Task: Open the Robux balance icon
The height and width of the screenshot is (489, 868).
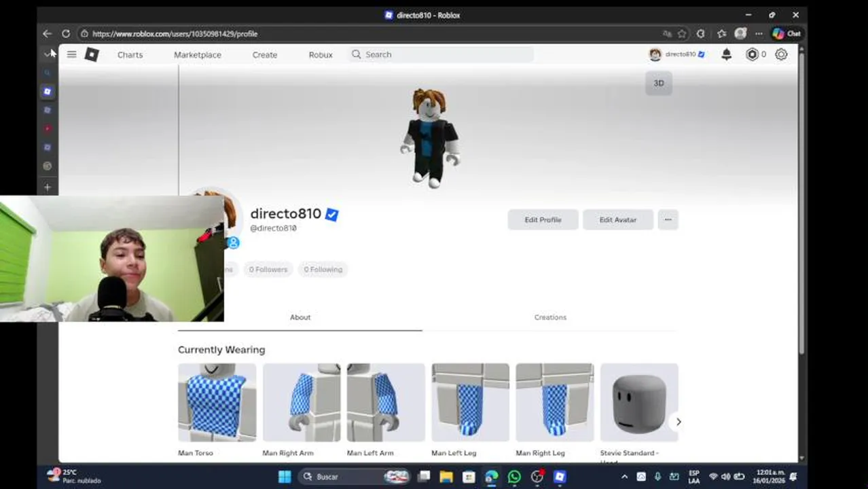Action: (752, 54)
